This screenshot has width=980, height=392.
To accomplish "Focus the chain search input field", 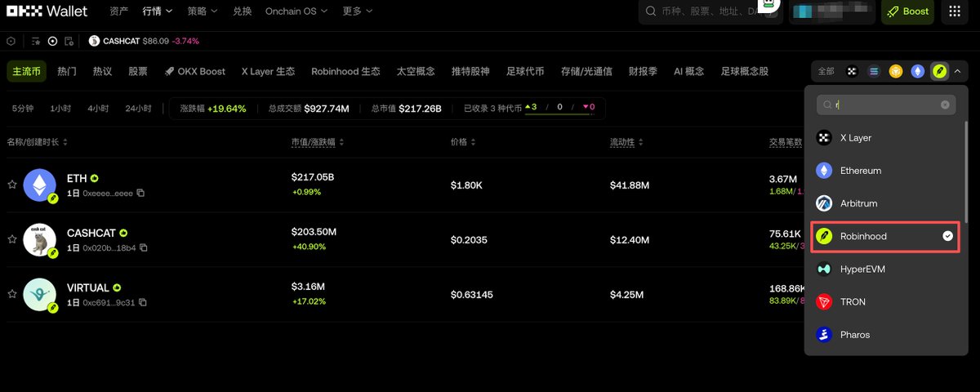I will pos(886,105).
